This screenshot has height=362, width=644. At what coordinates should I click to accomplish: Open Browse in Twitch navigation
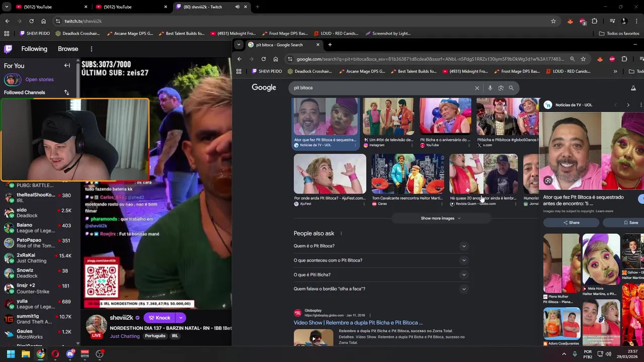click(x=68, y=49)
